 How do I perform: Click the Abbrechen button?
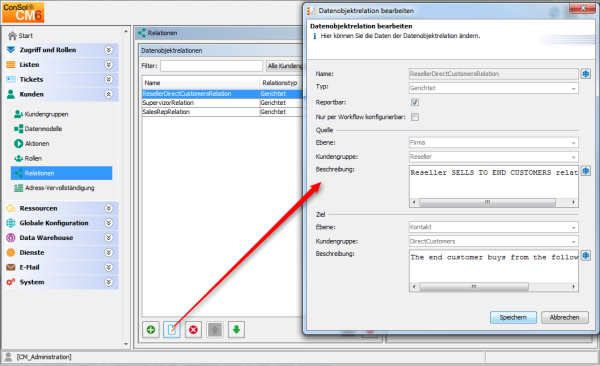[564, 317]
